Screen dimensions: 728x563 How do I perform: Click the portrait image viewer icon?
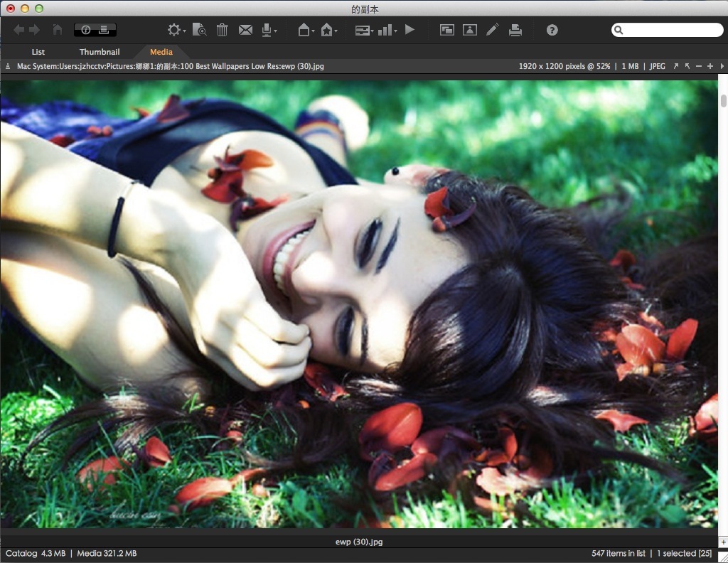pyautogui.click(x=469, y=30)
